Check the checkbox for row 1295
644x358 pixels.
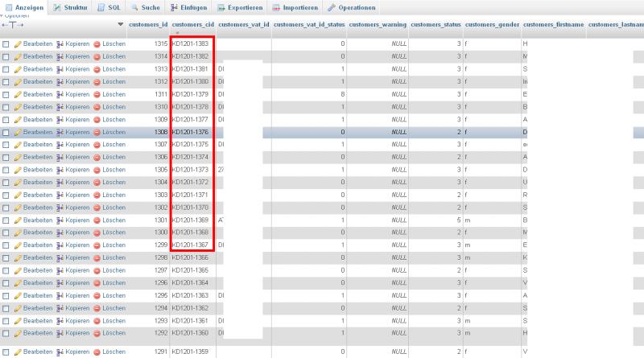click(6, 295)
